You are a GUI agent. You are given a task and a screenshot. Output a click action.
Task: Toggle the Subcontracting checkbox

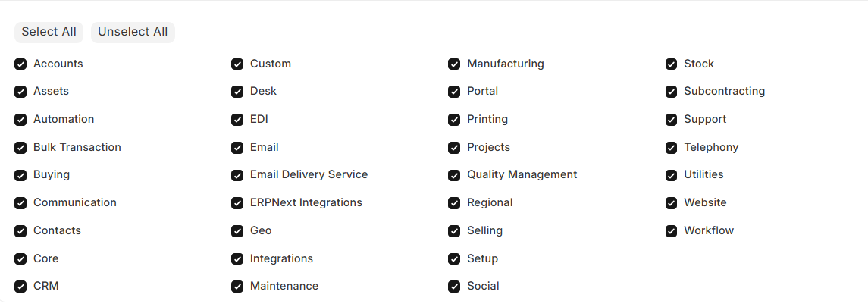(671, 92)
